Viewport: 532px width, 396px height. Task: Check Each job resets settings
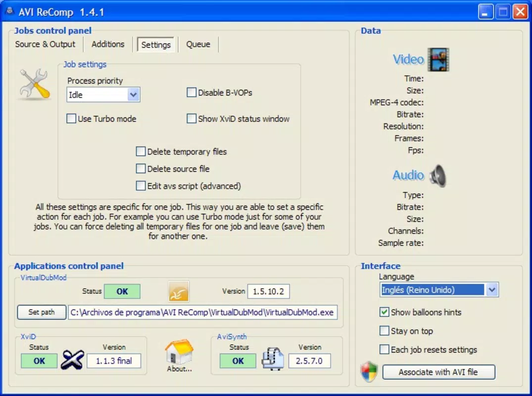click(x=384, y=349)
